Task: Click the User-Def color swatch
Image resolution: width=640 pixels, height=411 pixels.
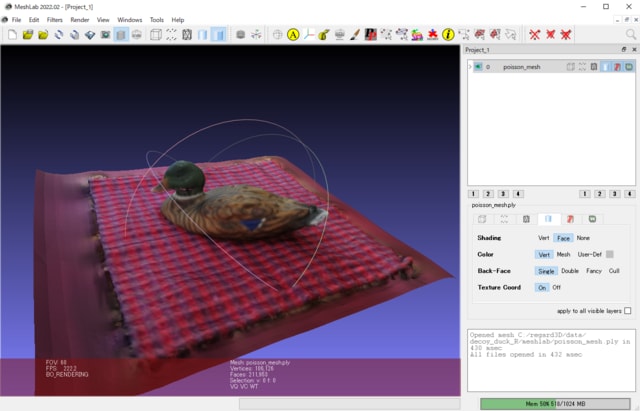Action: (610, 254)
